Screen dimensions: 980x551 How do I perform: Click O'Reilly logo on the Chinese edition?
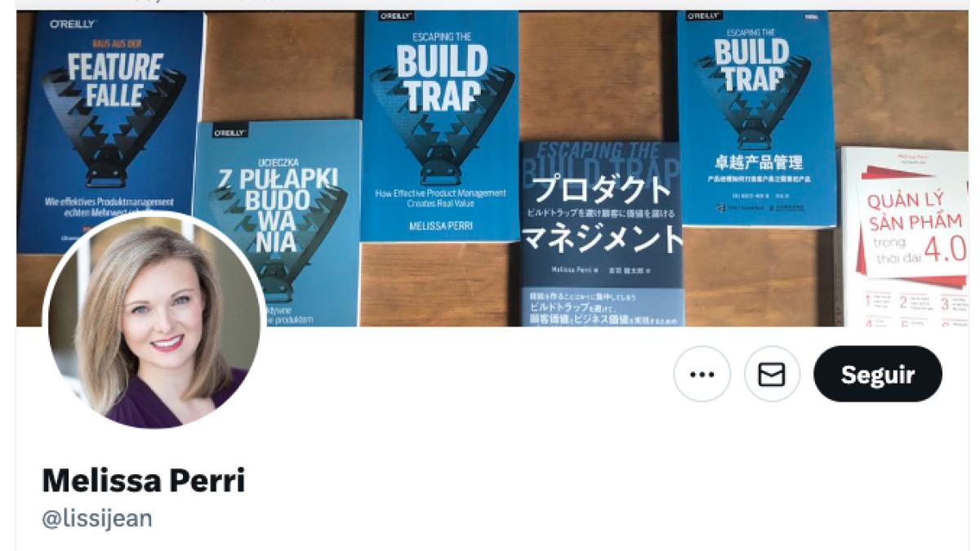(x=705, y=16)
